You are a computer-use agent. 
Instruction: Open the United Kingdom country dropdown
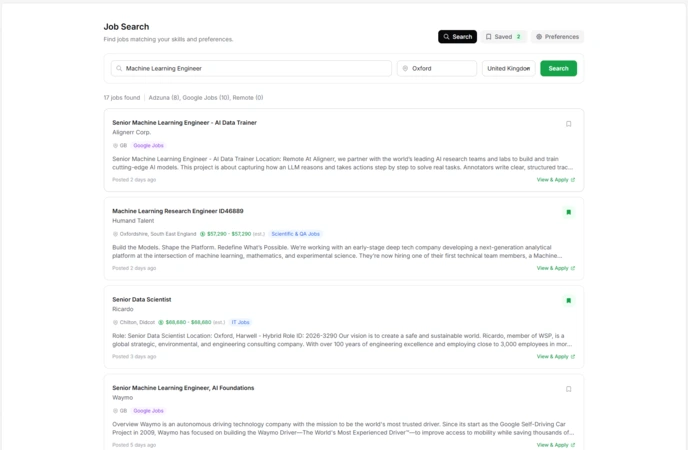tap(509, 68)
